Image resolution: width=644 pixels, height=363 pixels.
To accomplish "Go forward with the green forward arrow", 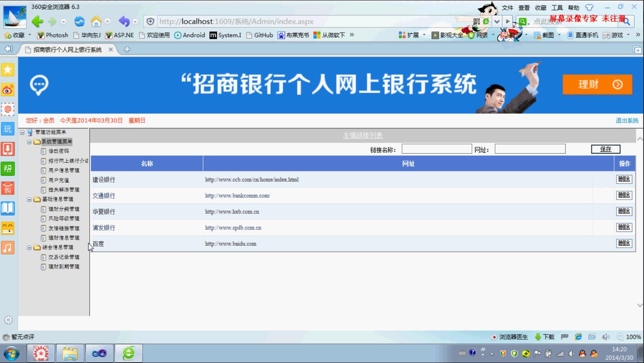I will pos(52,21).
